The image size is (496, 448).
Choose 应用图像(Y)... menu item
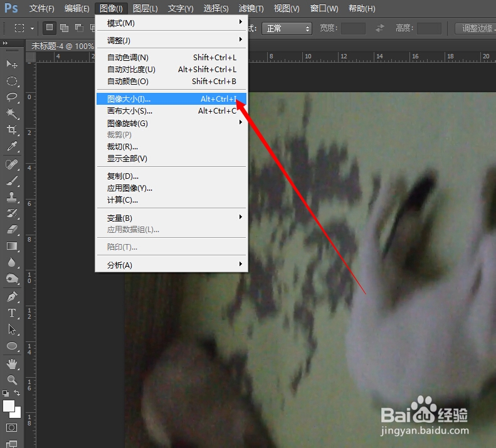[x=171, y=188]
